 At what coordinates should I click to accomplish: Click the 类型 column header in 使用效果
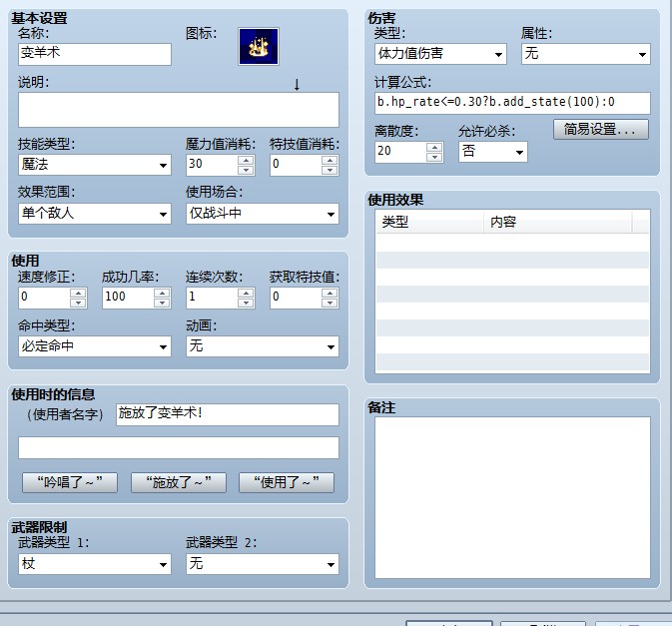tap(429, 222)
